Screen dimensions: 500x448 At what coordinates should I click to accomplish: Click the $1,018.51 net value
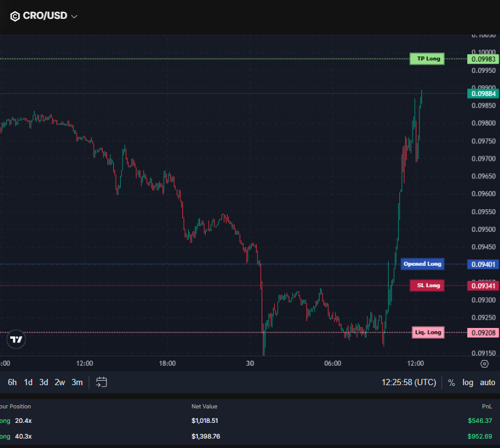[205, 420]
